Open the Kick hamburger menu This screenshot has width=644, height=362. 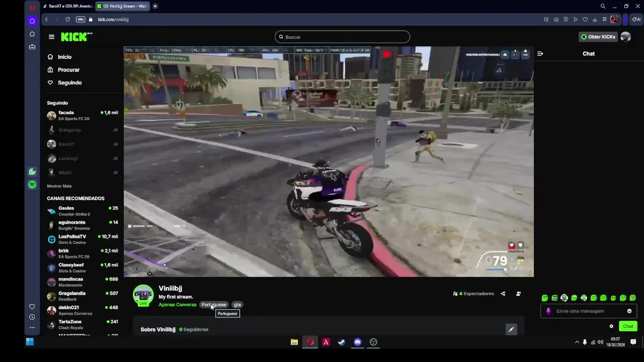[x=51, y=37]
